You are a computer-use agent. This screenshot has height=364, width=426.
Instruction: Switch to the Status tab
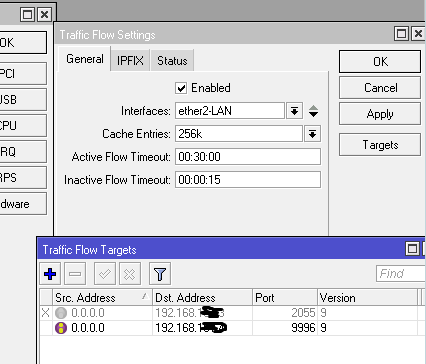pos(172,61)
